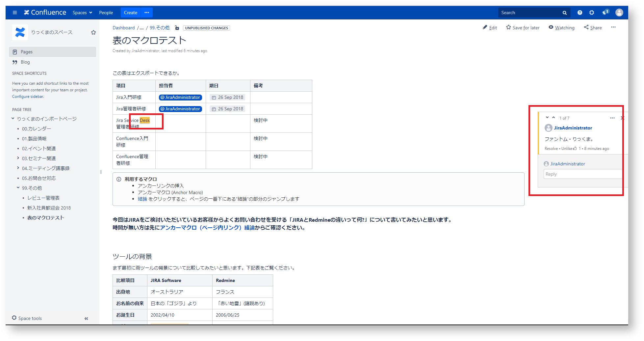Click JiraAdministrator comment author name
This screenshot has width=644, height=341.
(573, 128)
